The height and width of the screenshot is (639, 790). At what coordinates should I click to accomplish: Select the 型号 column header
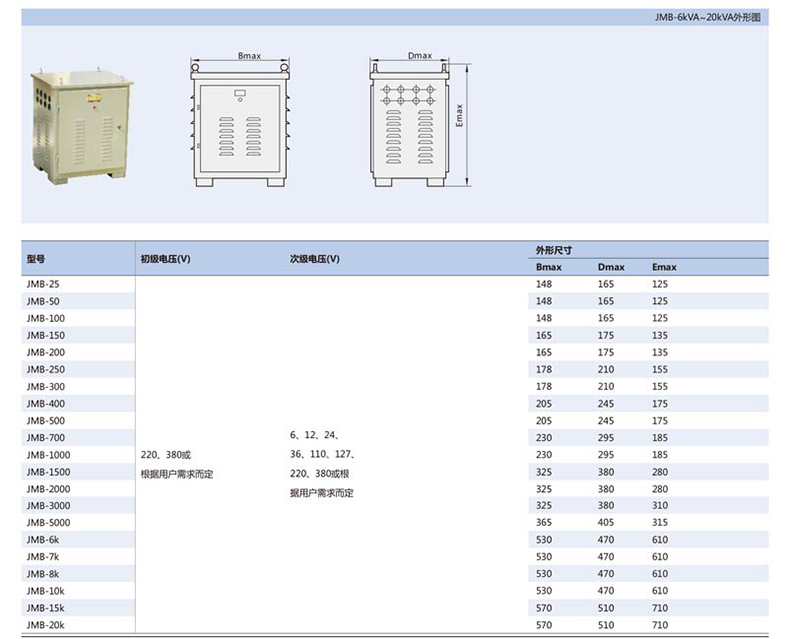37,259
